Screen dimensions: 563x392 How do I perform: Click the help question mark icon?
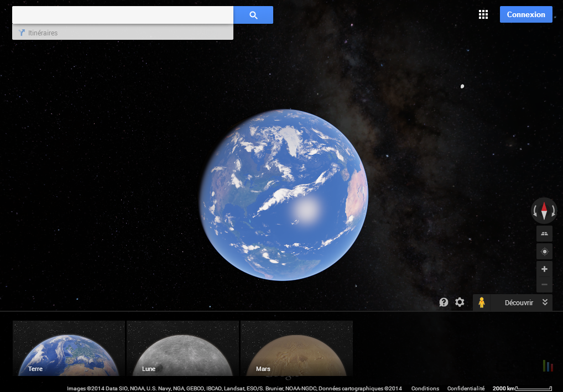click(x=444, y=302)
